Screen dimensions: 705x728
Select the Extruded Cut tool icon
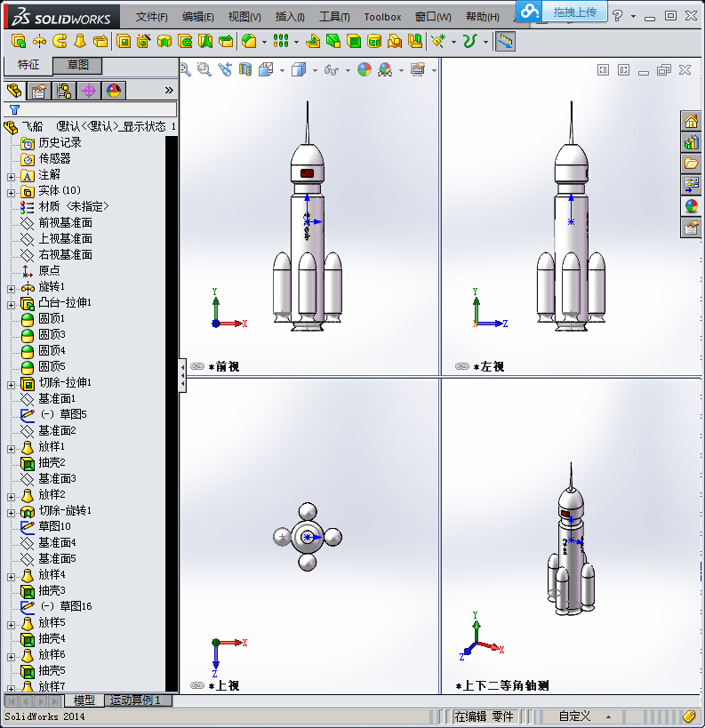[x=123, y=41]
